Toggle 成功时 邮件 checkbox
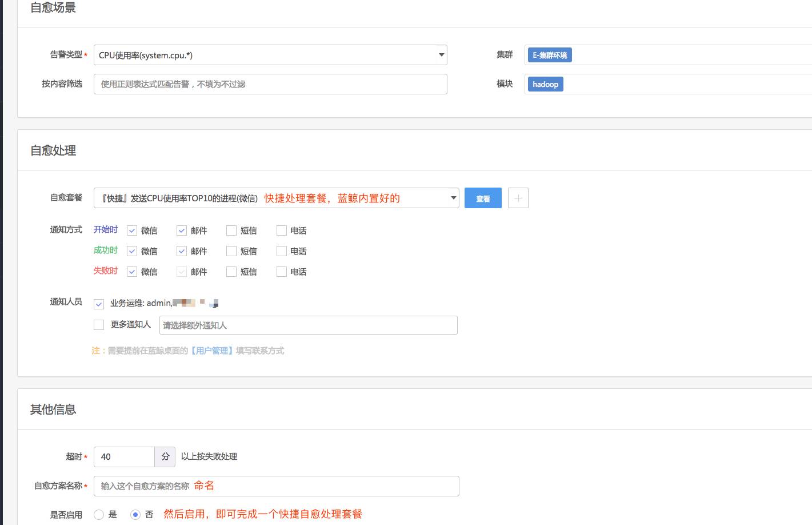This screenshot has height=525, width=812. tap(182, 251)
